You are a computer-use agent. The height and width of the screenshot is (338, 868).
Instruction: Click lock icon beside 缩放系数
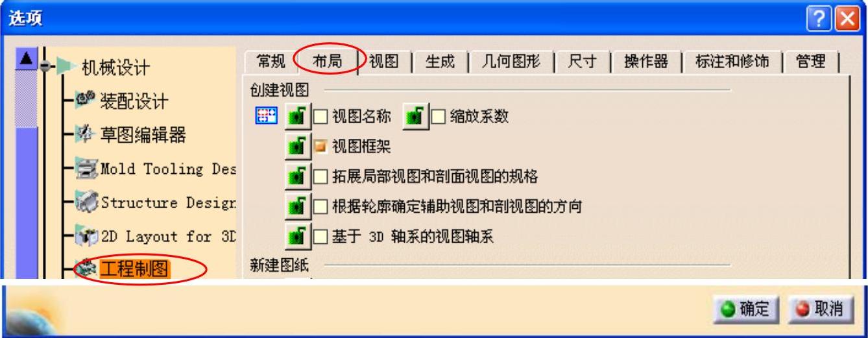click(416, 116)
